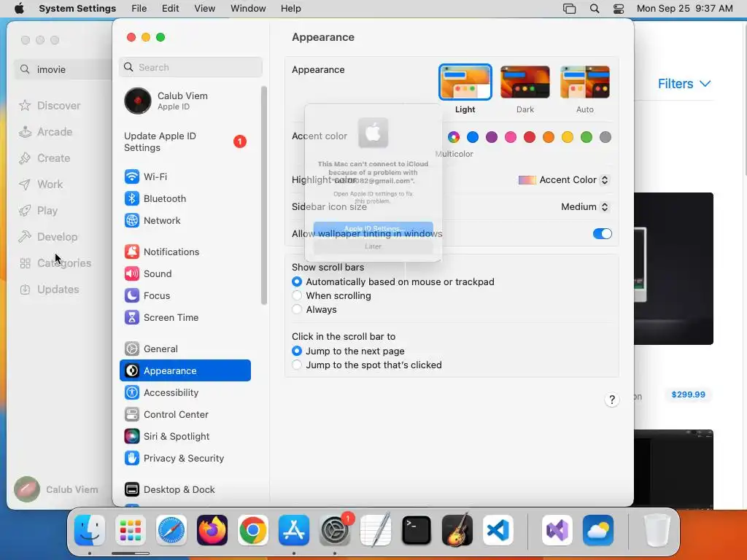This screenshot has width=747, height=560.
Task: Choose 'When scrolling' scroll bar option
Action: click(297, 296)
